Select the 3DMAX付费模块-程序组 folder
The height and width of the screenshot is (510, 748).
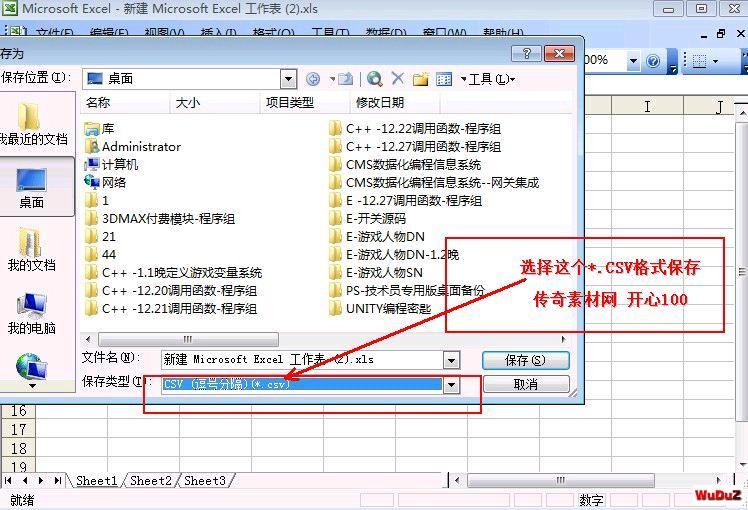pyautogui.click(x=160, y=219)
